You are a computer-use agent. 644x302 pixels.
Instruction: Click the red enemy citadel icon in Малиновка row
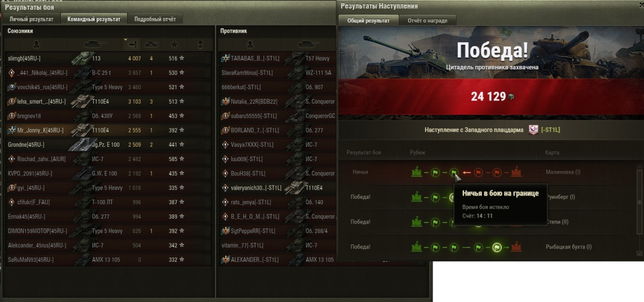tap(516, 172)
